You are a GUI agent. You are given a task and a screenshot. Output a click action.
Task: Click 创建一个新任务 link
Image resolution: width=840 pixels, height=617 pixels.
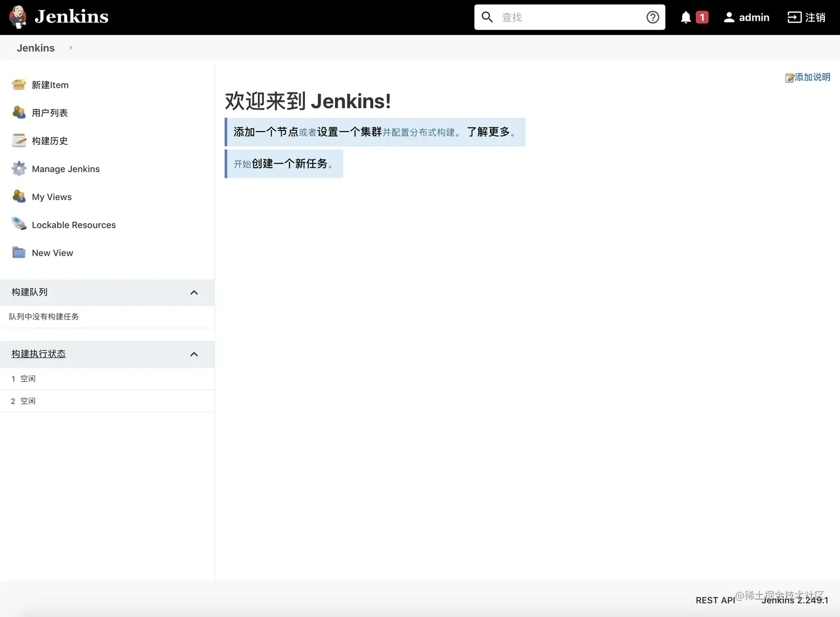pyautogui.click(x=289, y=163)
